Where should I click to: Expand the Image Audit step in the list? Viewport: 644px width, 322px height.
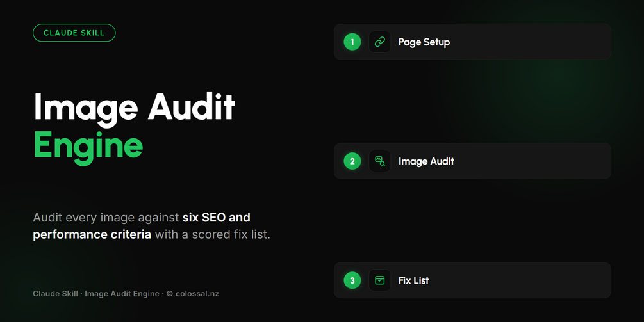click(x=472, y=161)
